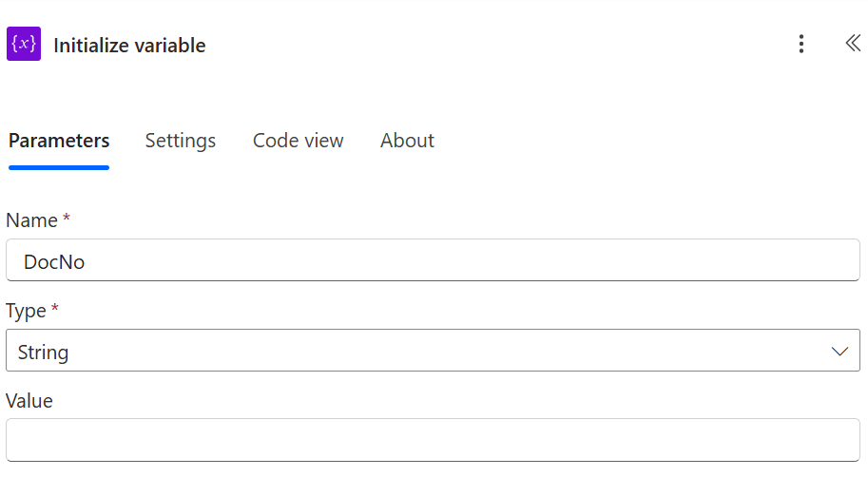Click the required asterisk beside Name
This screenshot has width=868, height=477.
67,219
